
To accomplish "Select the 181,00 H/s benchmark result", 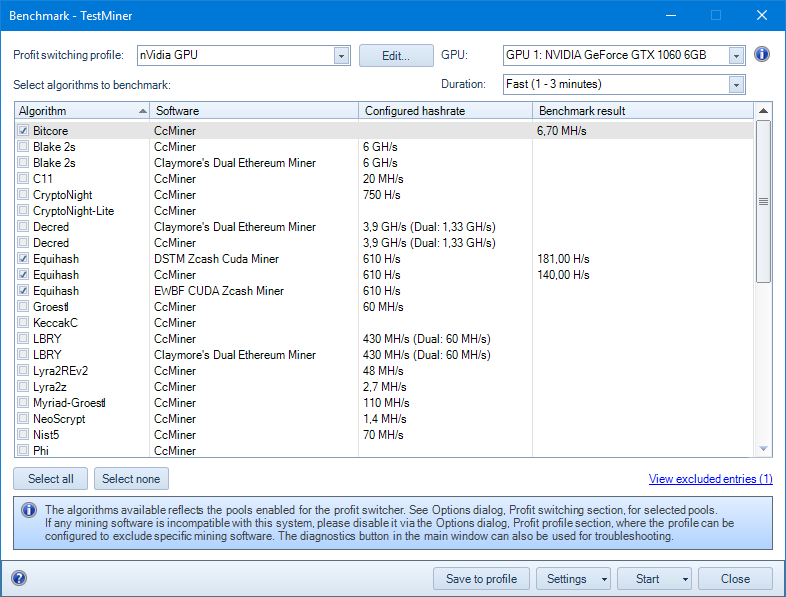I will point(563,259).
